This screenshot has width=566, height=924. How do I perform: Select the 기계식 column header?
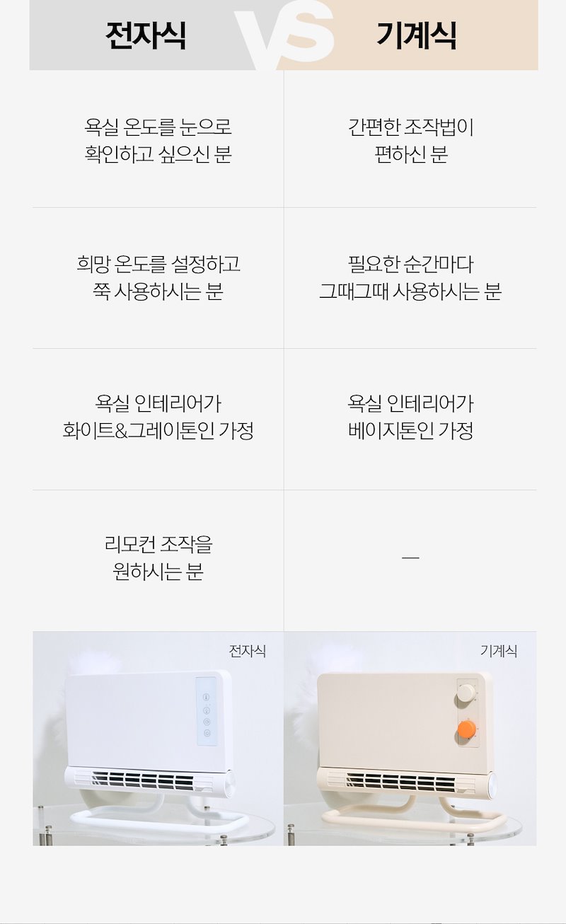tap(416, 35)
